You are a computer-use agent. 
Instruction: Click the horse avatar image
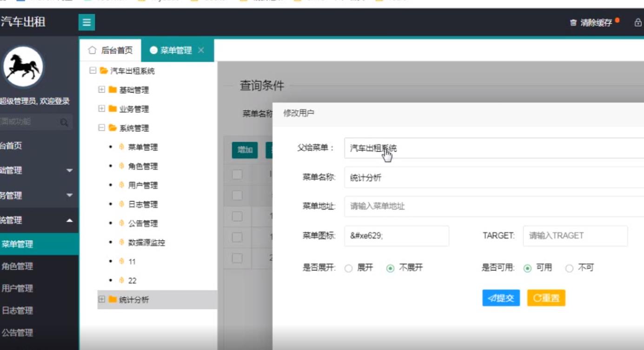tap(23, 67)
